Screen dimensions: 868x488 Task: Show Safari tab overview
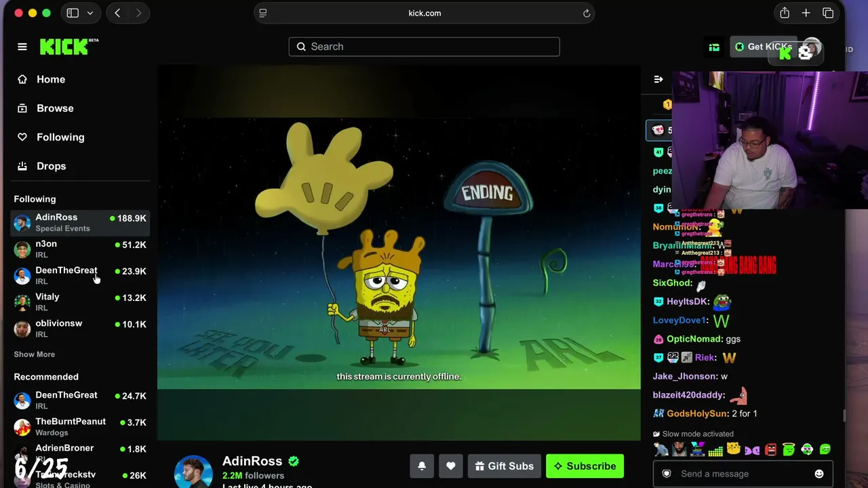tap(828, 13)
